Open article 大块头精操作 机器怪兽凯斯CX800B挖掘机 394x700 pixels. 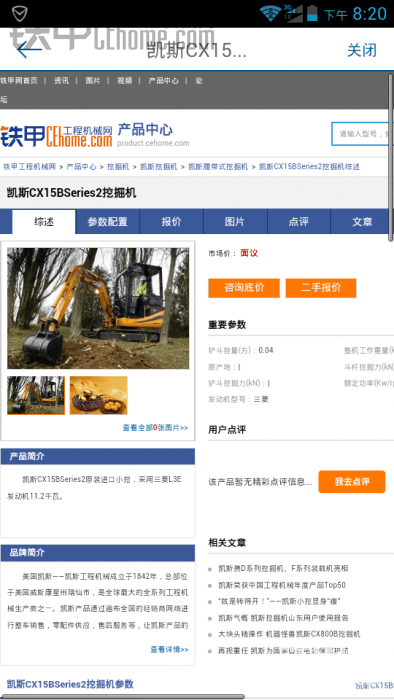pos(289,634)
